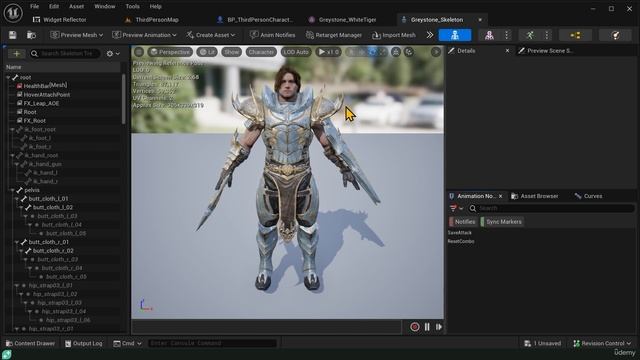Screen dimensions: 640x360
Task: Switch to the BP_ThirdPersonCharacter tab
Action: click(x=255, y=20)
